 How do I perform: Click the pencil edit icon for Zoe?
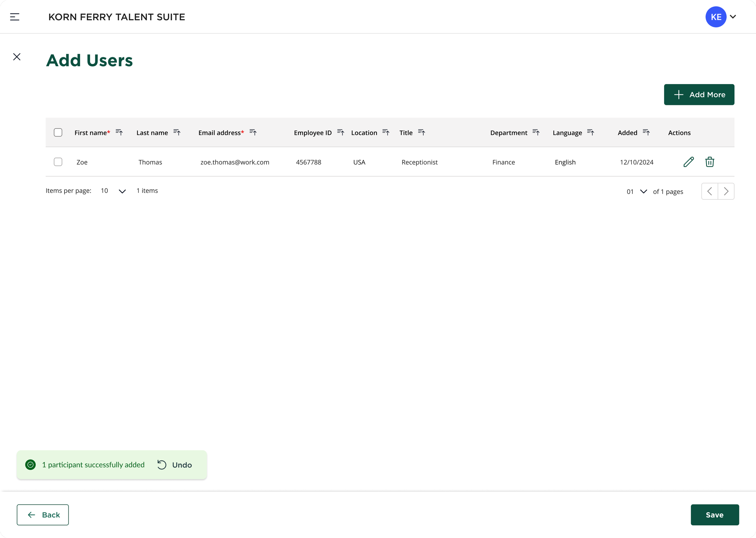(689, 162)
